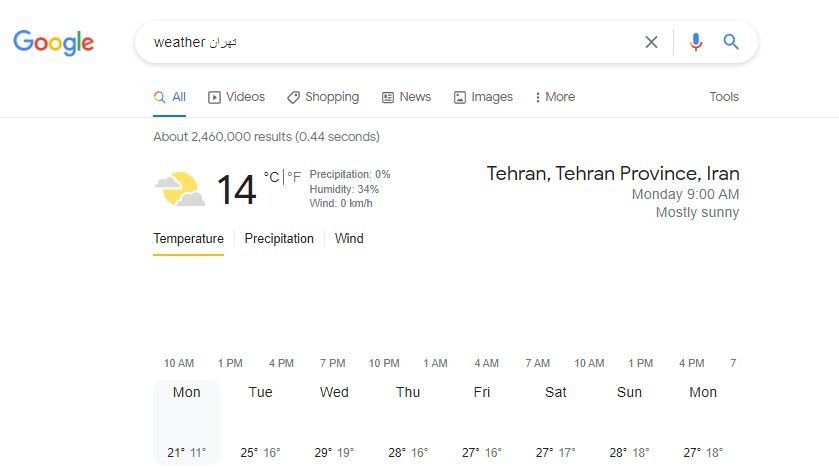Go to Google homepage via logo
Screen dimensions: 839x467
click(x=54, y=42)
